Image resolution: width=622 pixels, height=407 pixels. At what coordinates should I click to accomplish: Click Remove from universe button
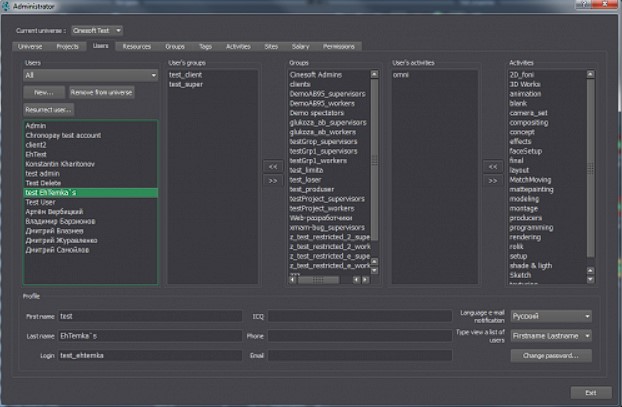pos(101,92)
